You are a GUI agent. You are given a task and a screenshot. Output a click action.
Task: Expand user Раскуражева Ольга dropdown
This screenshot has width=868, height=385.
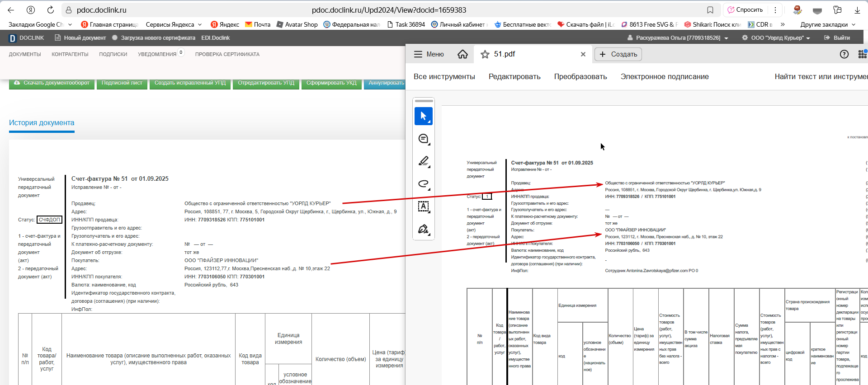point(678,38)
